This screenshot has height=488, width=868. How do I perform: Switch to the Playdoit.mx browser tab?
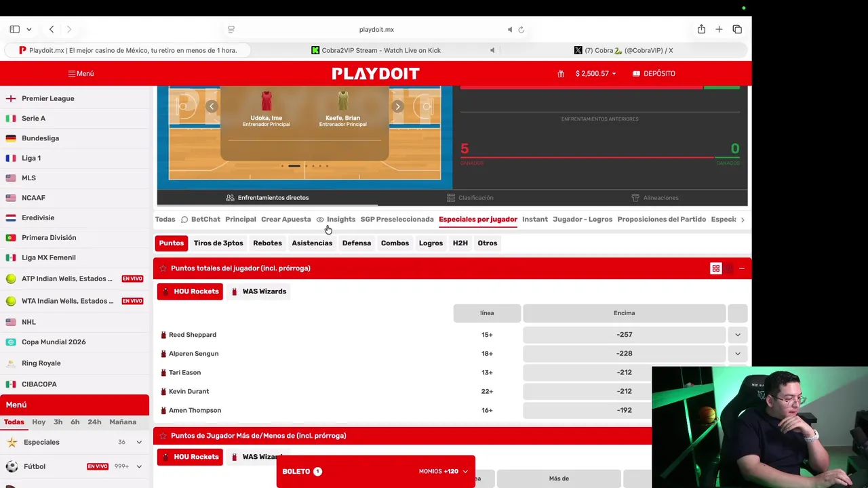(127, 50)
